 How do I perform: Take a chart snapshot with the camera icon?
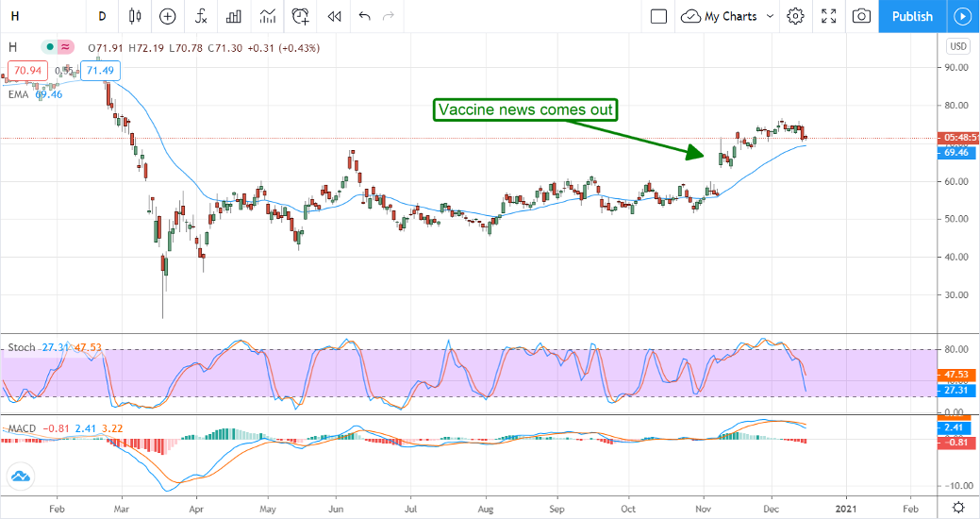[x=861, y=16]
